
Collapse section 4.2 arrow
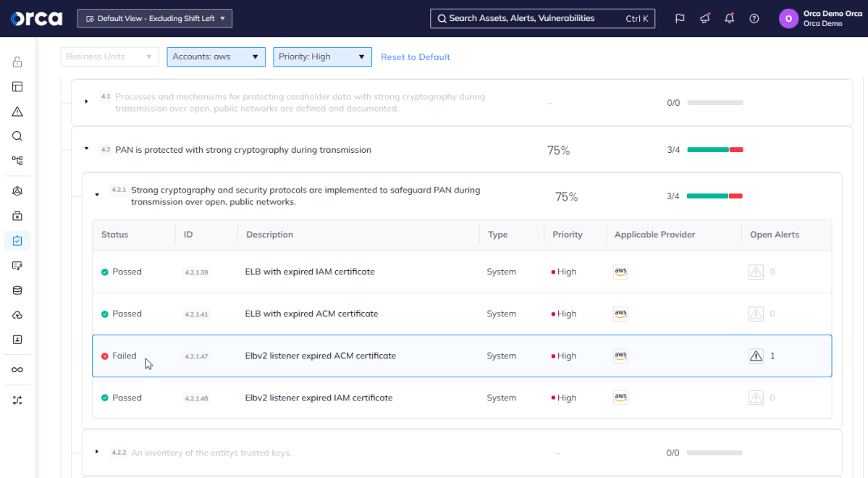click(86, 149)
